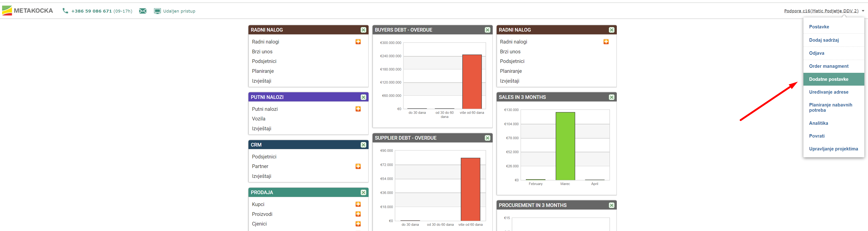
Task: Add new Putni nalozi with plus icon
Action: point(358,109)
